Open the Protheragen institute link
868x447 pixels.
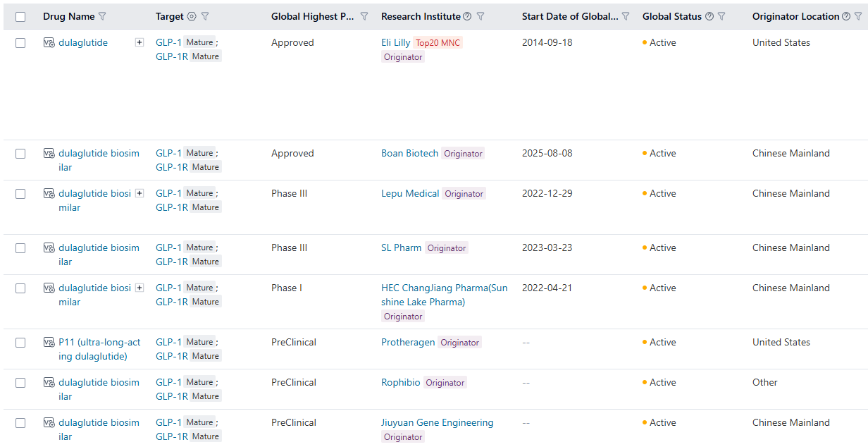(x=408, y=342)
